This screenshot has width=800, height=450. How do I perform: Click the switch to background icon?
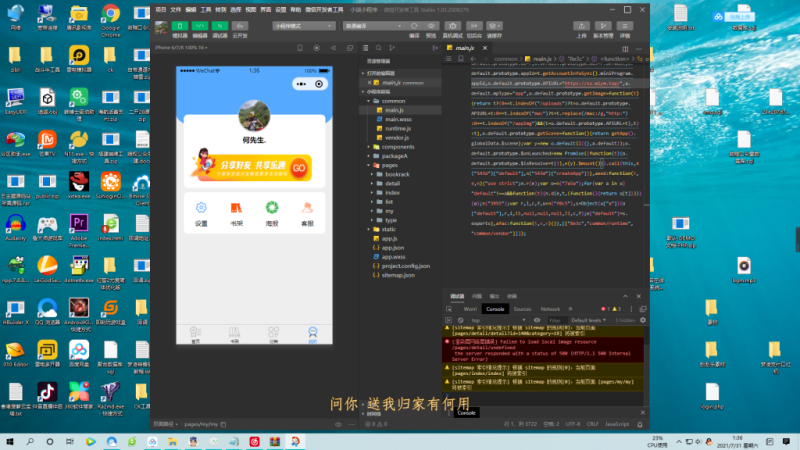click(474, 26)
